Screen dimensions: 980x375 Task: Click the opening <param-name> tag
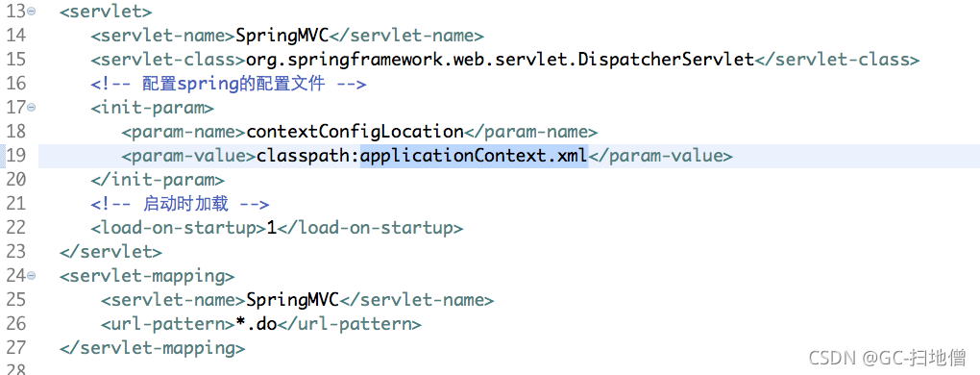tap(184, 132)
